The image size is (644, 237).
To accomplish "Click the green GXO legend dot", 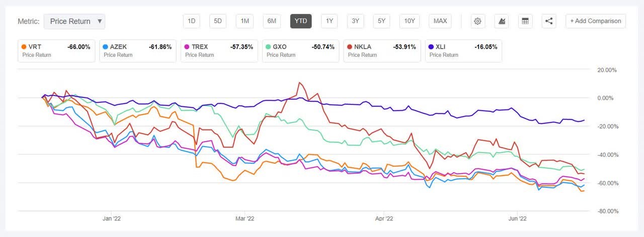I will (x=268, y=47).
